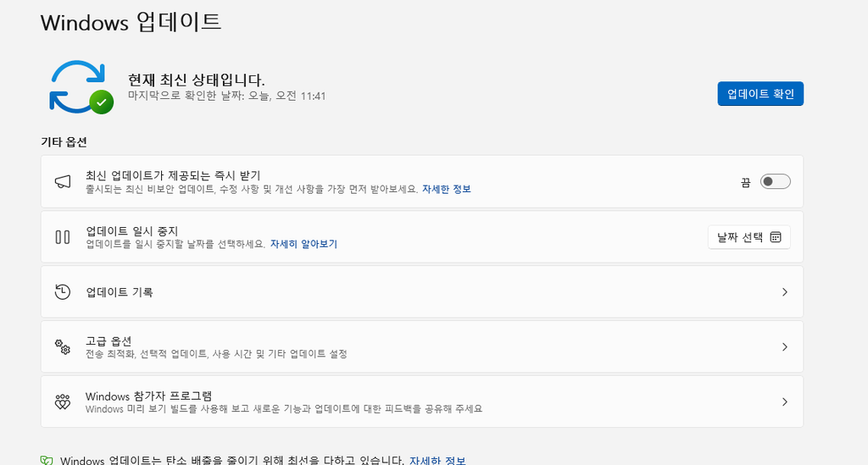The height and width of the screenshot is (465, 868).
Task: Click the 현재 최신 상태입니다. status text
Action: point(196,80)
